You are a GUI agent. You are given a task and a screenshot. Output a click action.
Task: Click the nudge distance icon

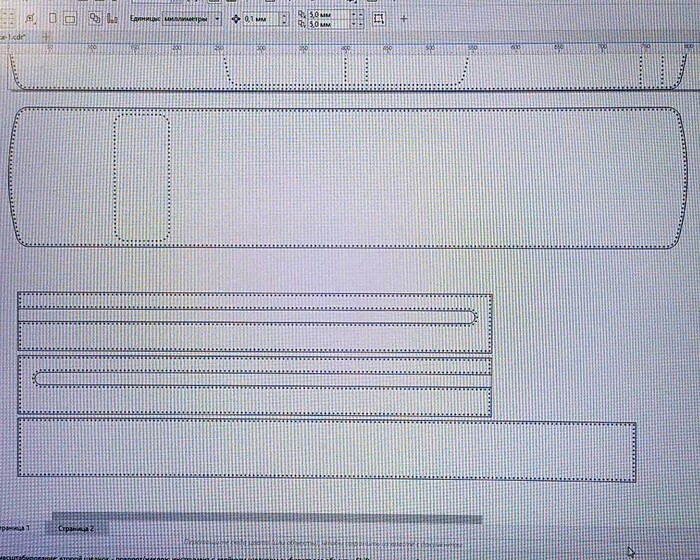point(236,19)
